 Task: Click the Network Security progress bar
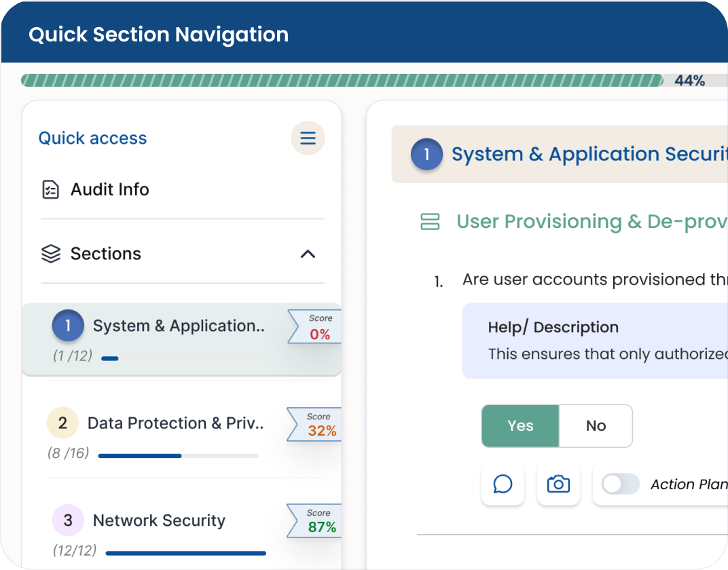click(185, 553)
